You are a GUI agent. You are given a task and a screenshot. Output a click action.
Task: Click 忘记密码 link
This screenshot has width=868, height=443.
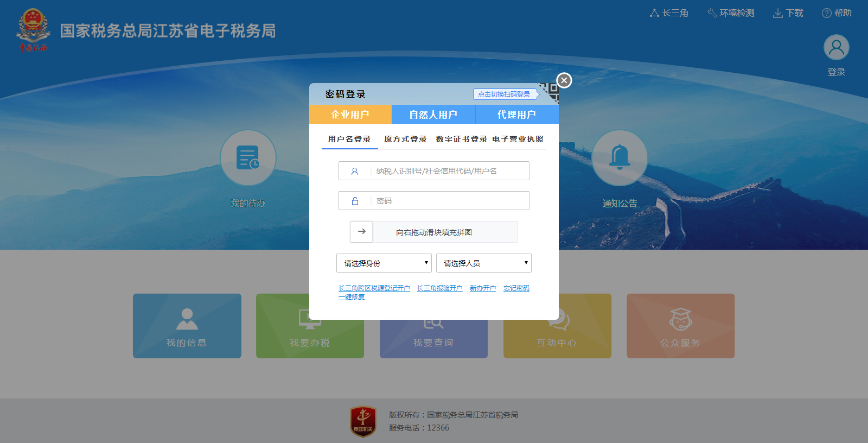(516, 288)
